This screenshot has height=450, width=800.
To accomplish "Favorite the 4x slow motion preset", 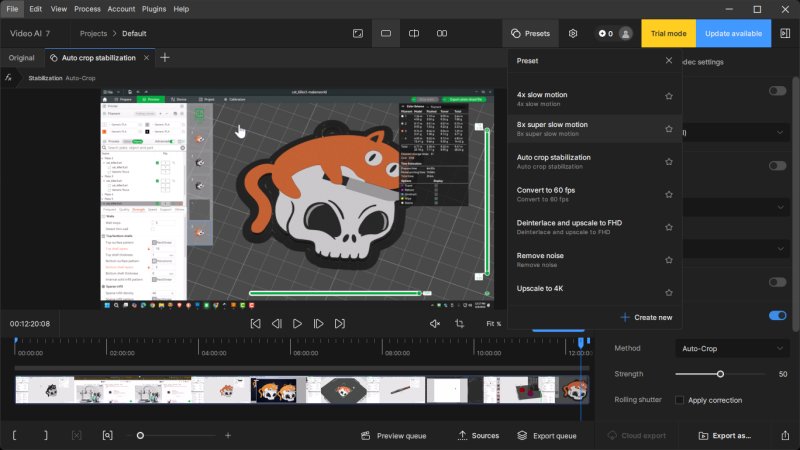I will [x=669, y=97].
